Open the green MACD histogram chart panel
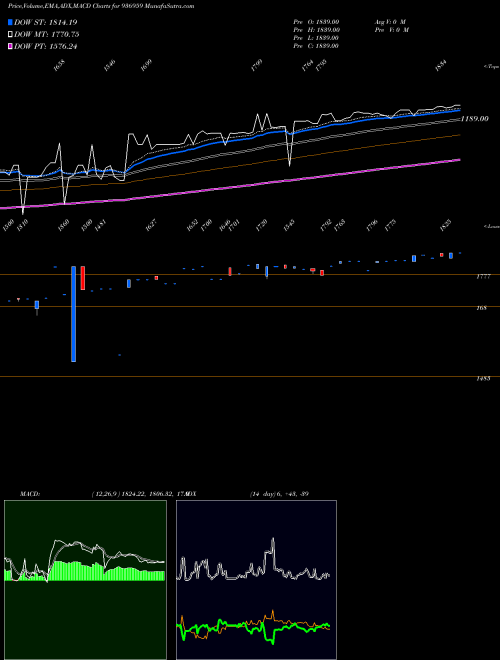 tap(85, 580)
